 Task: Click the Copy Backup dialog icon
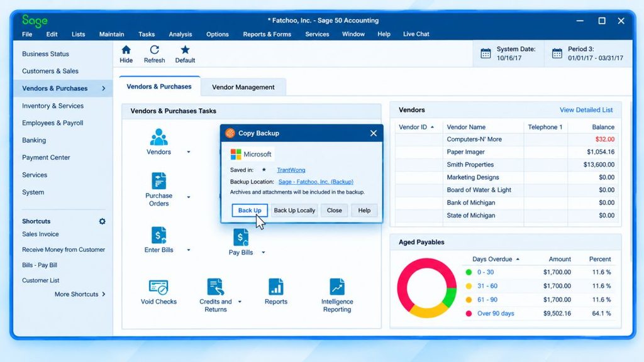230,133
